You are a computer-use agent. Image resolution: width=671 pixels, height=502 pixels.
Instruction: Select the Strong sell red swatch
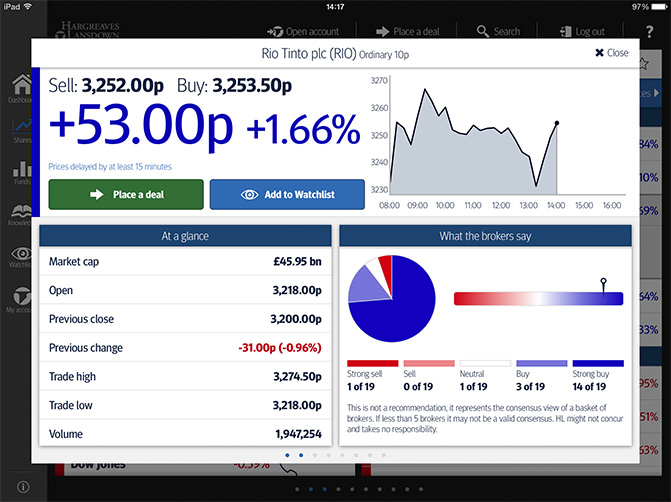372,364
